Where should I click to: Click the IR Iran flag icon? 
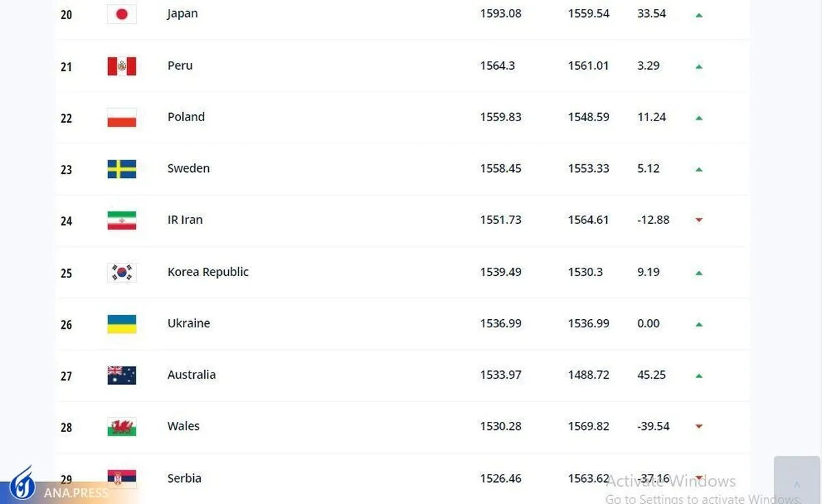(122, 220)
